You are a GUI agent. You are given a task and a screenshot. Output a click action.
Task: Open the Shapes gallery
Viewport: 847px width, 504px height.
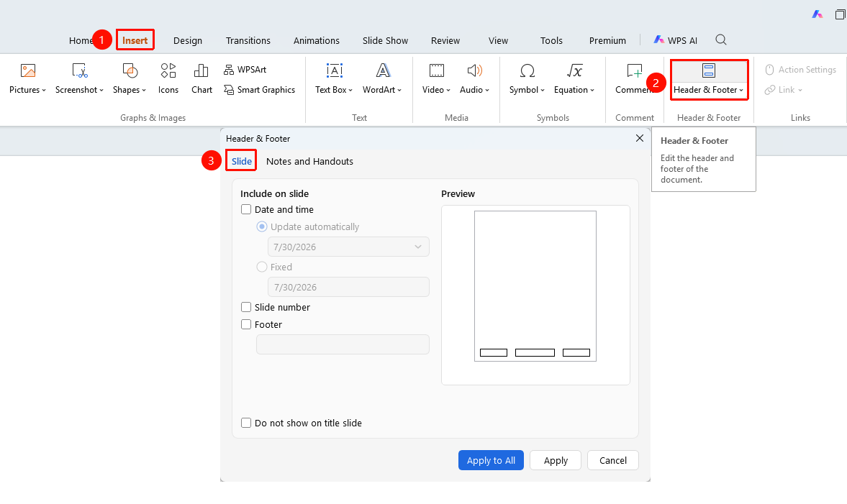[x=129, y=79]
